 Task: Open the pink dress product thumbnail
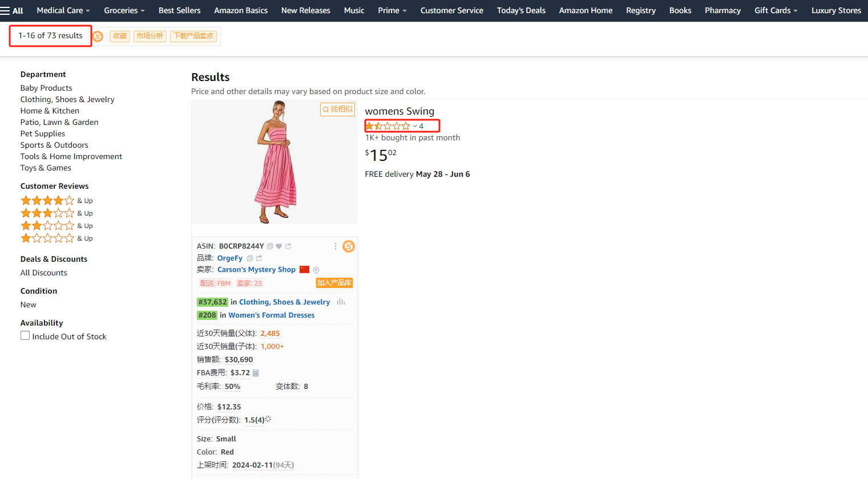(x=274, y=162)
